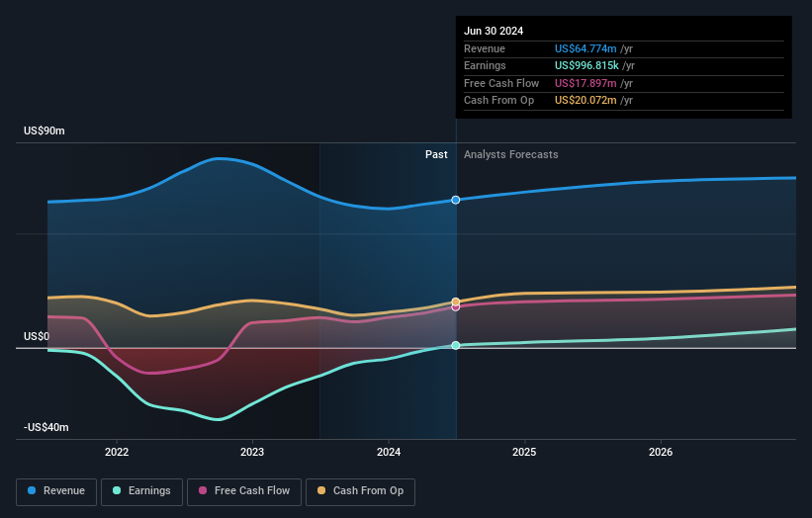Click the US$996.815k earnings value
Image resolution: width=812 pixels, height=518 pixels.
(586, 65)
